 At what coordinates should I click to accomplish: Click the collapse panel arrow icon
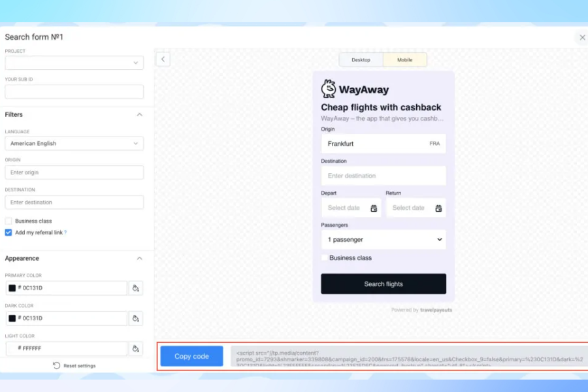[x=163, y=59]
